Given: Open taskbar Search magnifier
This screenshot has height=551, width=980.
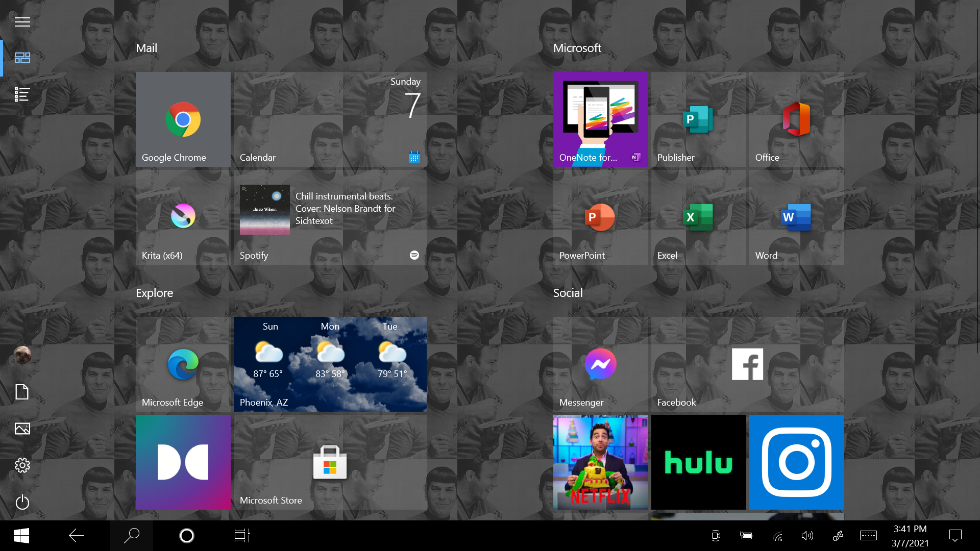Looking at the screenshot, I should tap(132, 536).
